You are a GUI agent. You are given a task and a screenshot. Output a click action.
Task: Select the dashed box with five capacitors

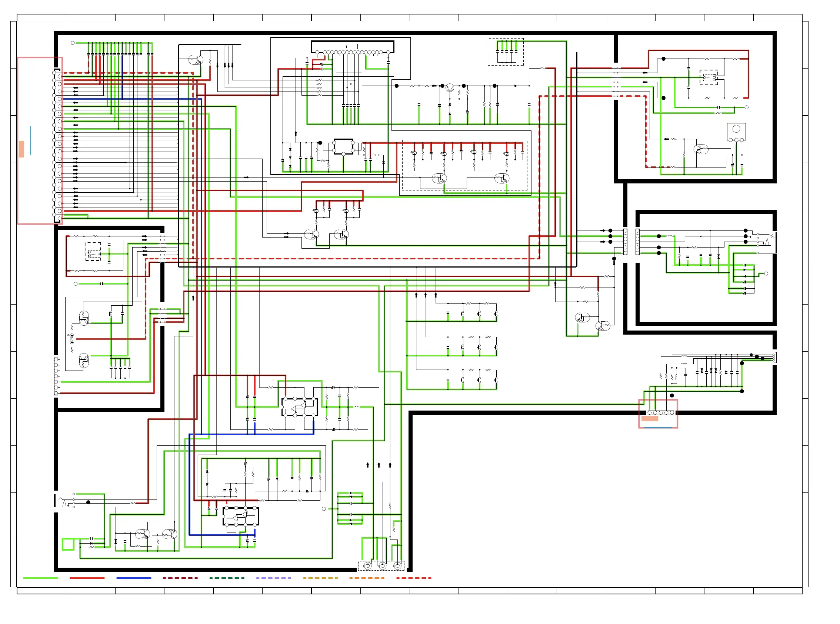(x=506, y=52)
